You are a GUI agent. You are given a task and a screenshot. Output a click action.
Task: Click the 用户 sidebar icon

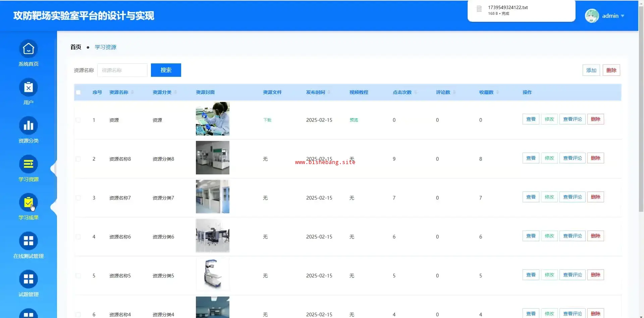pos(29,88)
